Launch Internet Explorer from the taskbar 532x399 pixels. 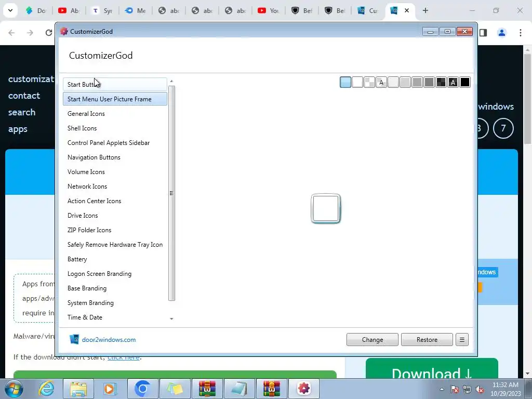point(46,389)
